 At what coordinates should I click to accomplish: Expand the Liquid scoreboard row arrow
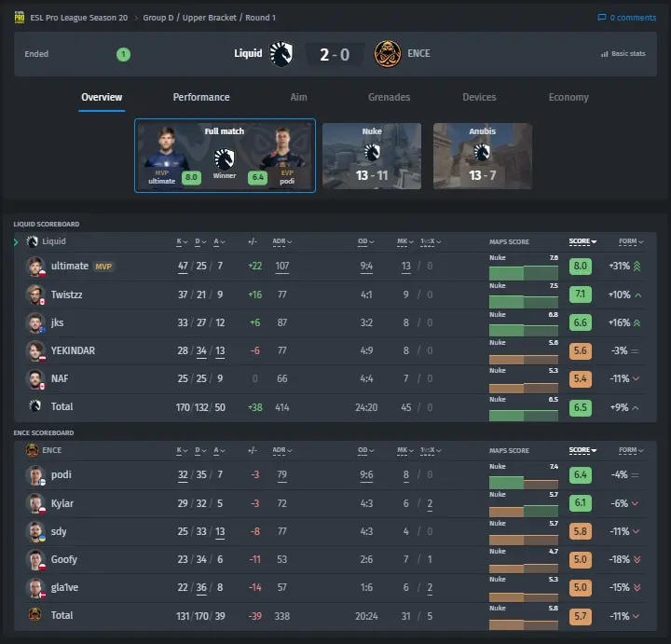(16, 242)
